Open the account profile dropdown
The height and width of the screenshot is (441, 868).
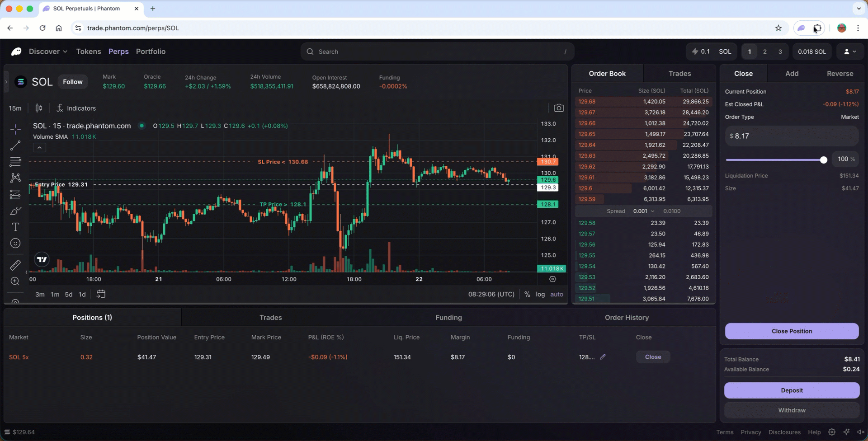point(850,52)
